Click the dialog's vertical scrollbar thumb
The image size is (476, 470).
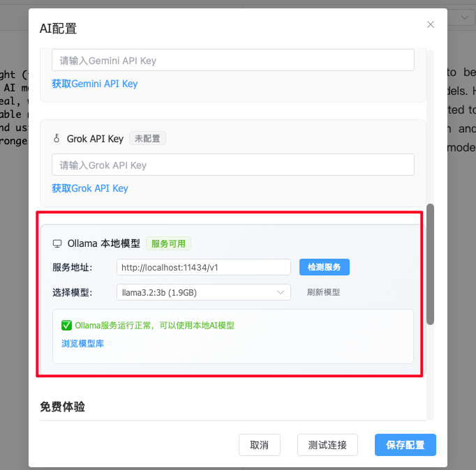pos(430,264)
